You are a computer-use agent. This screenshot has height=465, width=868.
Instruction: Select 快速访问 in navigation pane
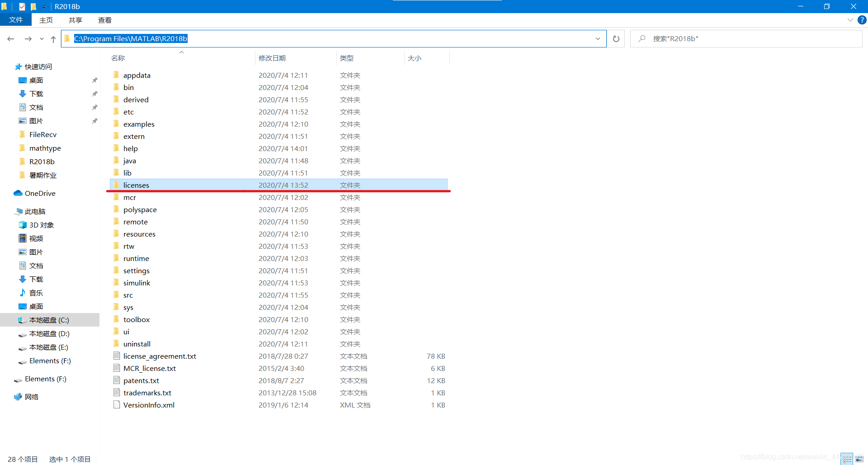coord(38,67)
